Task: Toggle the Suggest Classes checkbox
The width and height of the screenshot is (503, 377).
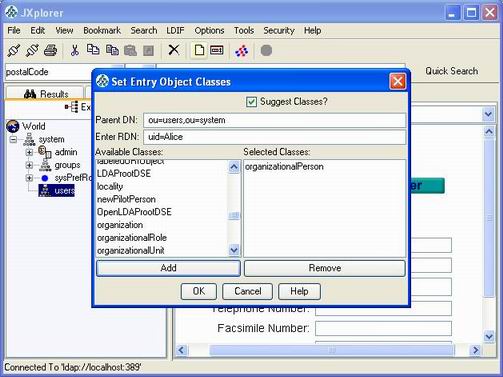Action: [x=251, y=102]
